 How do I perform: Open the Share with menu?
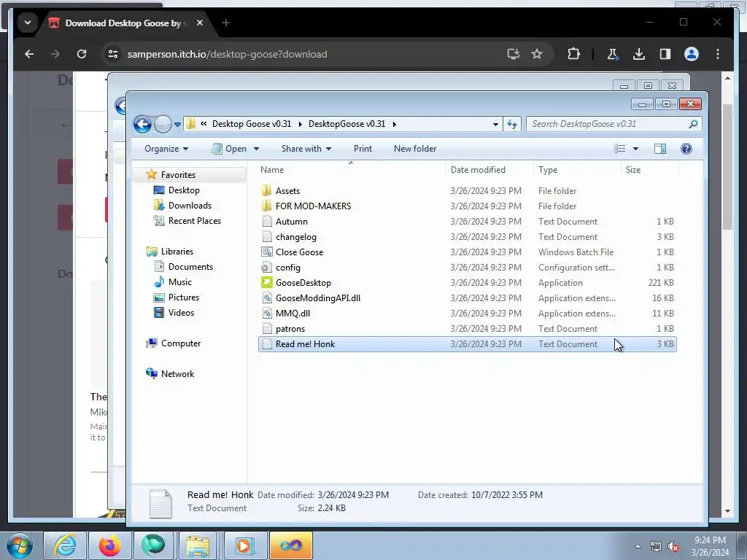pos(306,149)
